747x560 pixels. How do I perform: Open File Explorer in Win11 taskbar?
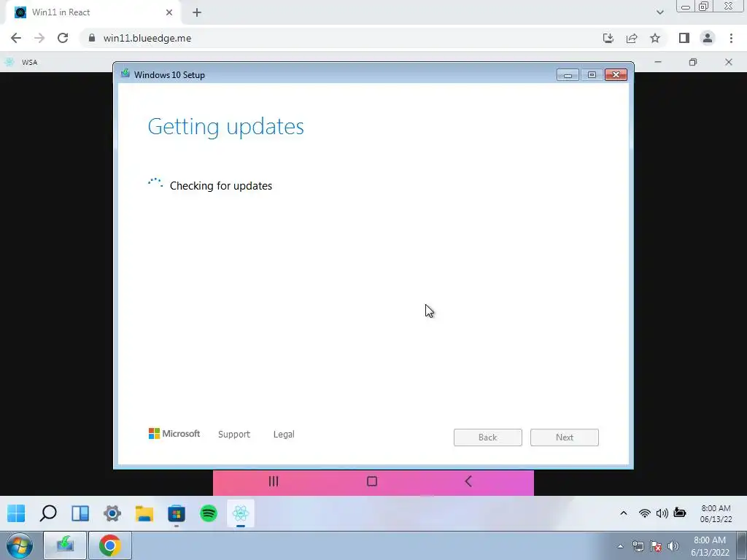(x=144, y=513)
